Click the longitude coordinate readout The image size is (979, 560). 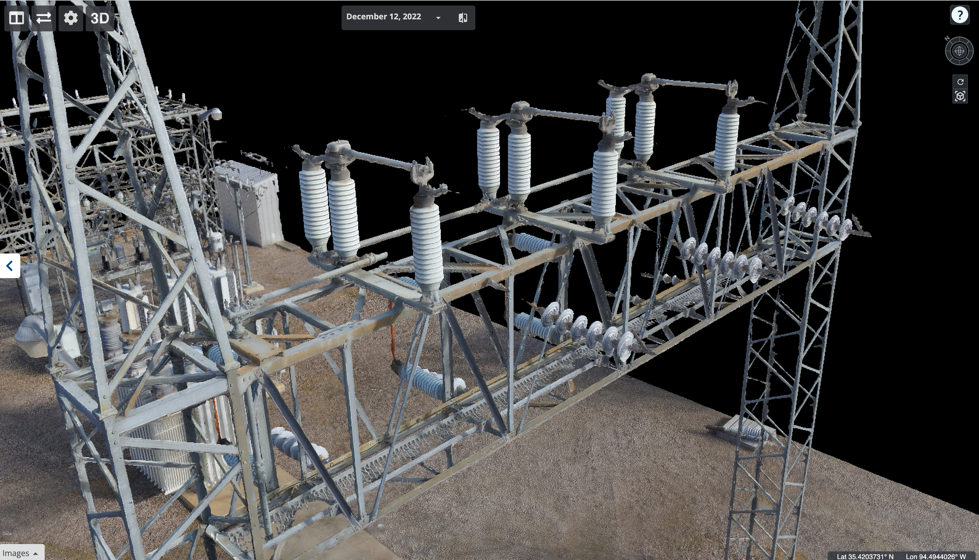pos(936,556)
